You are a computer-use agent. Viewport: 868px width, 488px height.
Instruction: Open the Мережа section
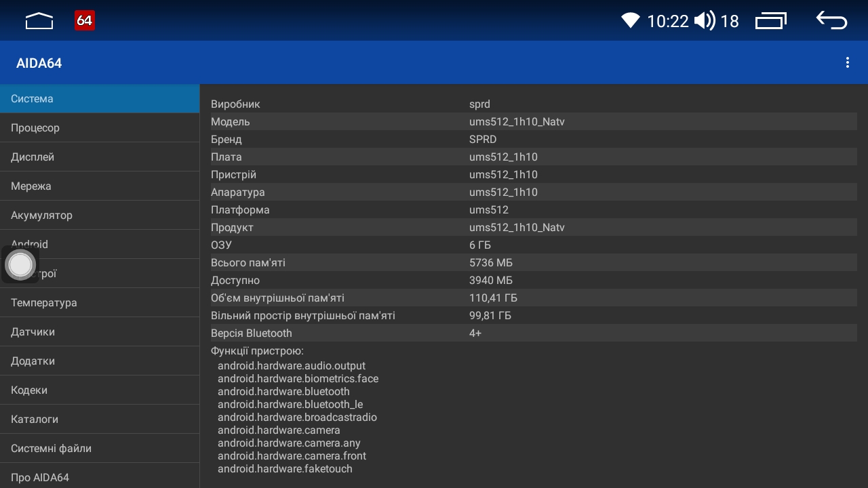coord(100,186)
